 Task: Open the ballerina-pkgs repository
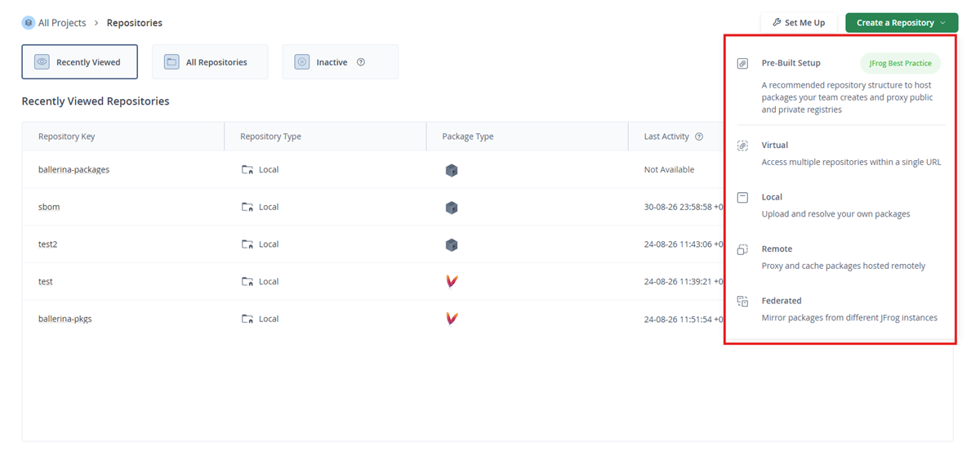[x=65, y=319]
